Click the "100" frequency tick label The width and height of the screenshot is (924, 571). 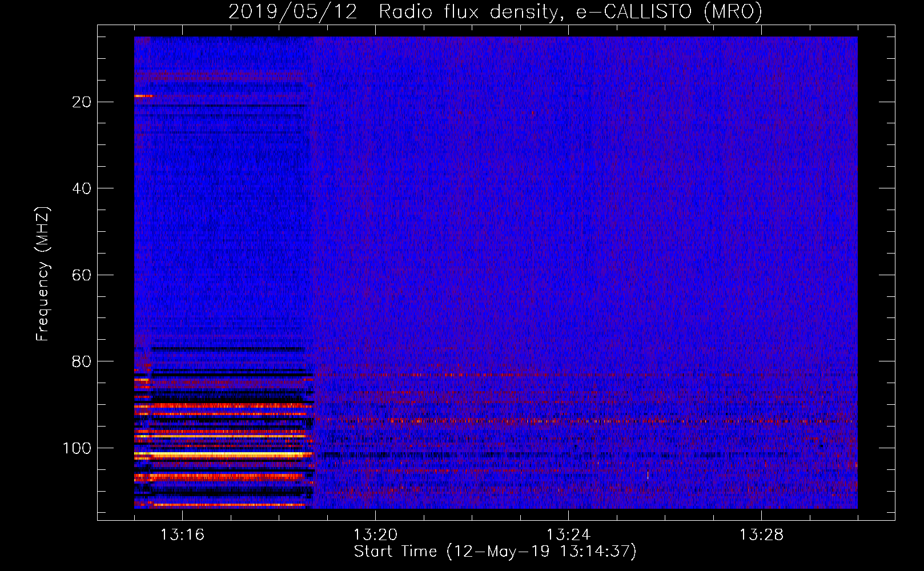pos(77,448)
